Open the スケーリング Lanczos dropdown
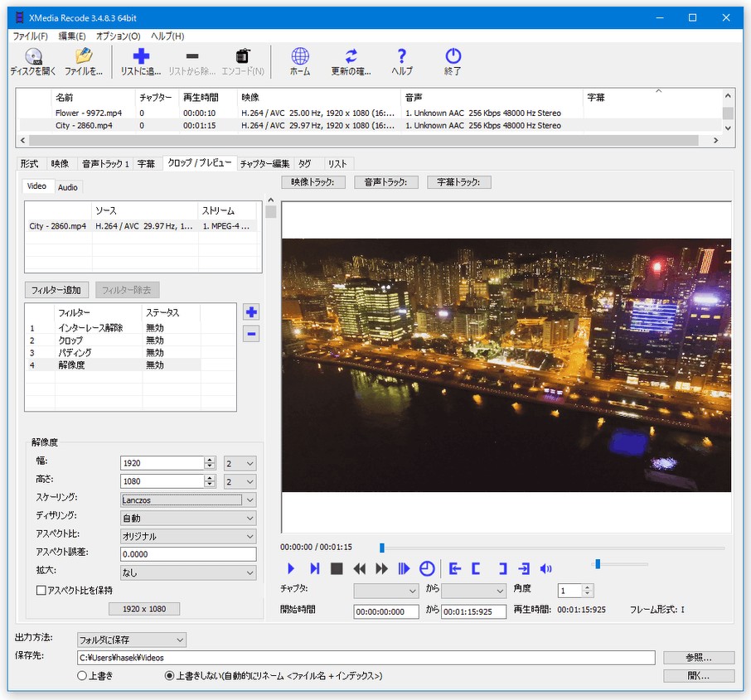The image size is (751, 700). point(187,500)
